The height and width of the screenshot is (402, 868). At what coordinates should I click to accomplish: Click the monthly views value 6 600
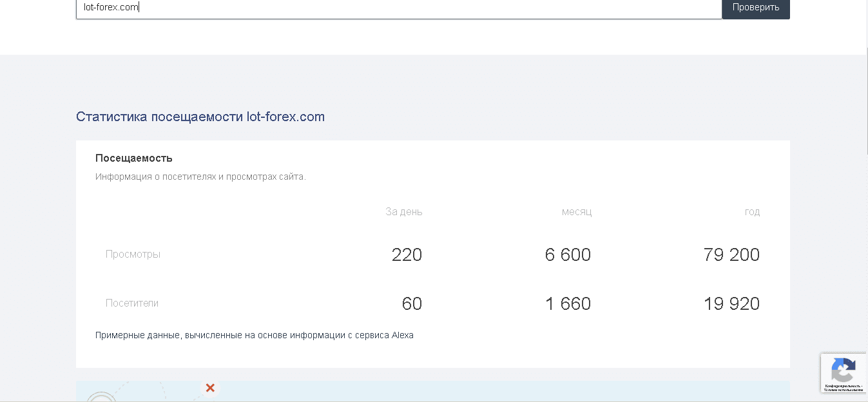point(568,255)
